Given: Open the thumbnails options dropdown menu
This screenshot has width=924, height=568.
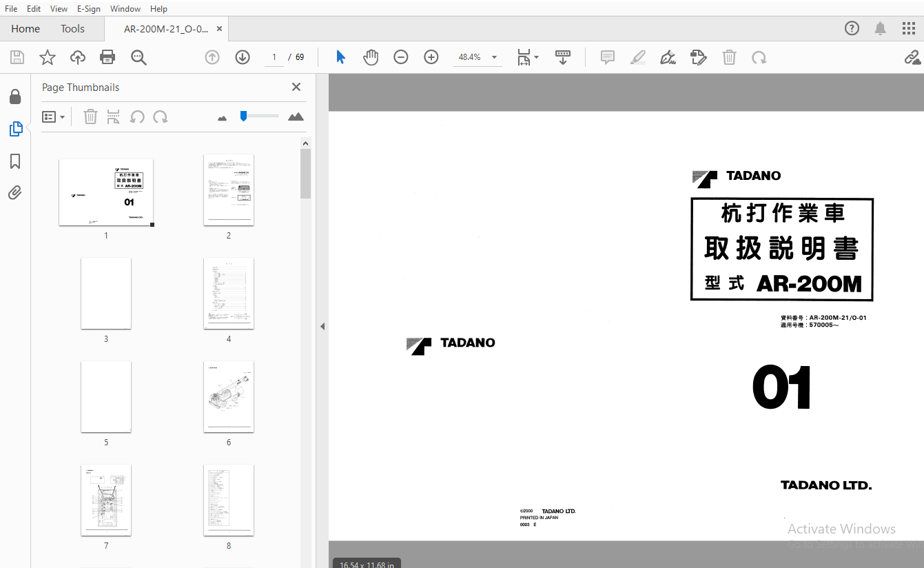Looking at the screenshot, I should pos(54,116).
